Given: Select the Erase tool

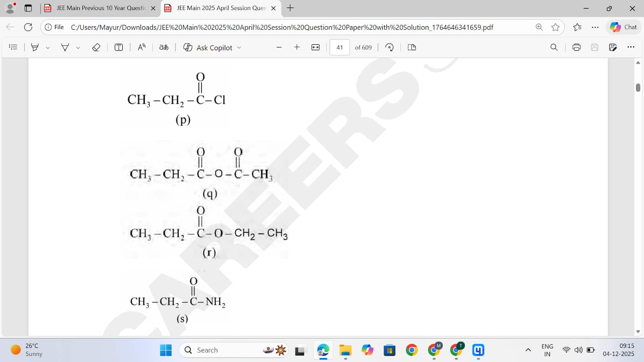Looking at the screenshot, I should (x=96, y=47).
